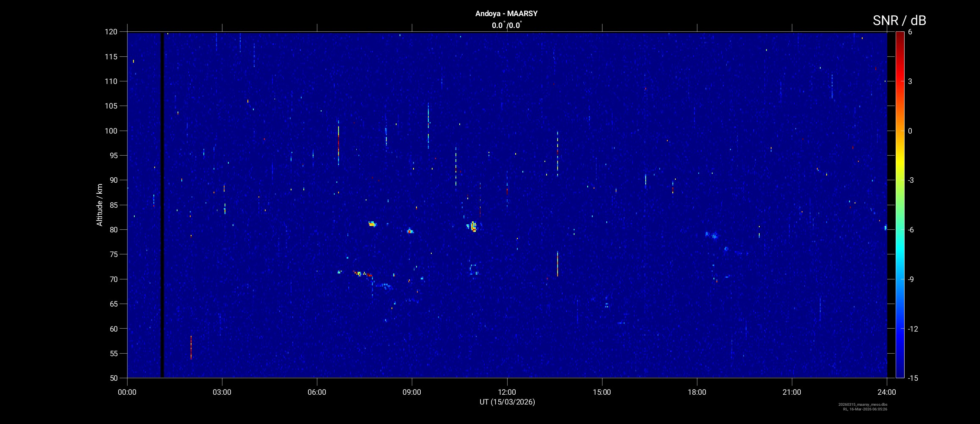980x424 pixels.
Task: Click the maarsy_meso.dbs filename footer text
Action: coord(863,404)
